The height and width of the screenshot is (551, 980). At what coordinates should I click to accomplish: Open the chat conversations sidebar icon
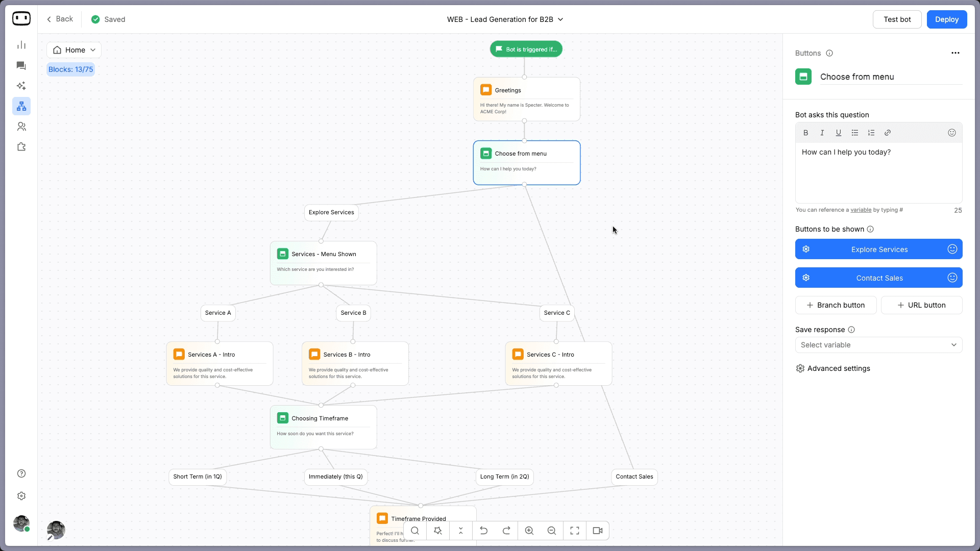tap(21, 66)
